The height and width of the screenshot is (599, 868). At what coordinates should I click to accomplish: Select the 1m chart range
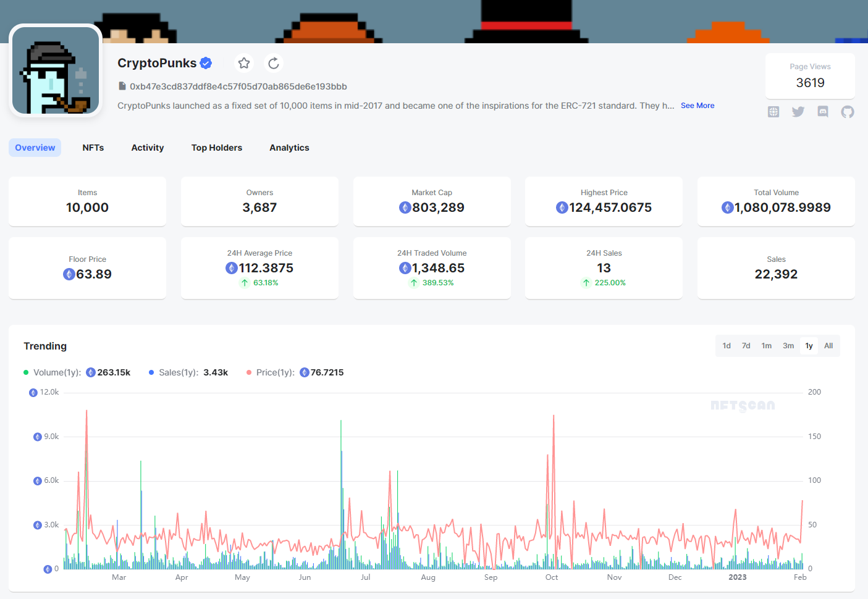pyautogui.click(x=767, y=346)
